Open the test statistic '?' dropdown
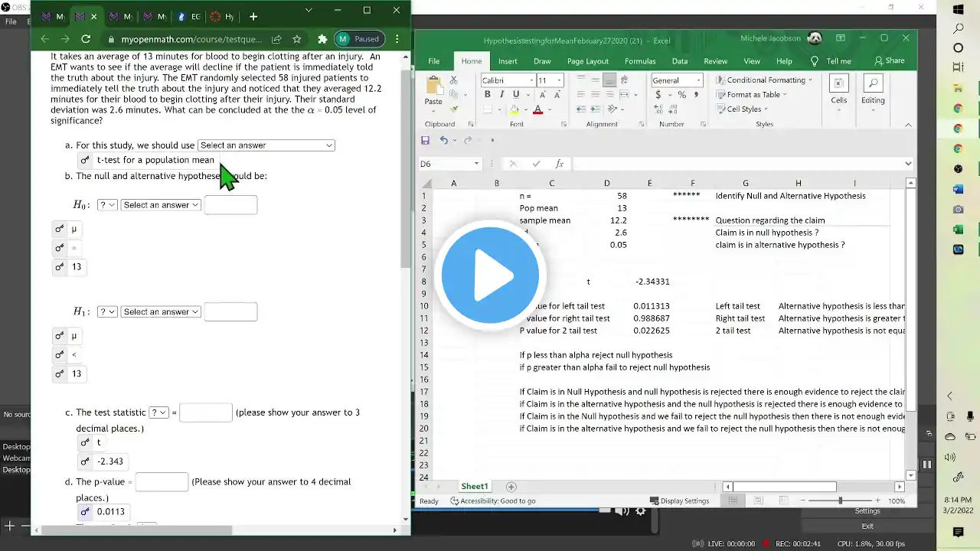Image resolution: width=980 pixels, height=551 pixels. click(158, 412)
